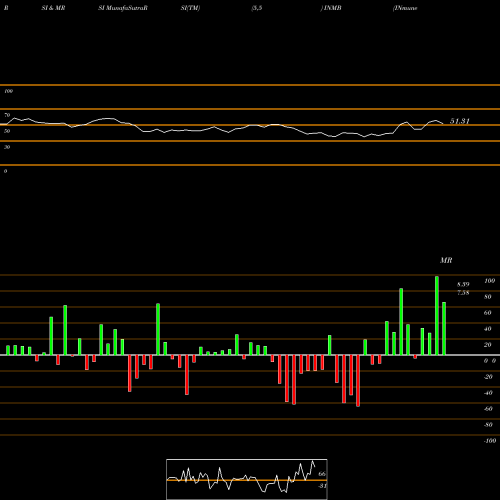500x500 pixels.
Task: Click the 'SI(TM)' header text
Action: [190, 8]
